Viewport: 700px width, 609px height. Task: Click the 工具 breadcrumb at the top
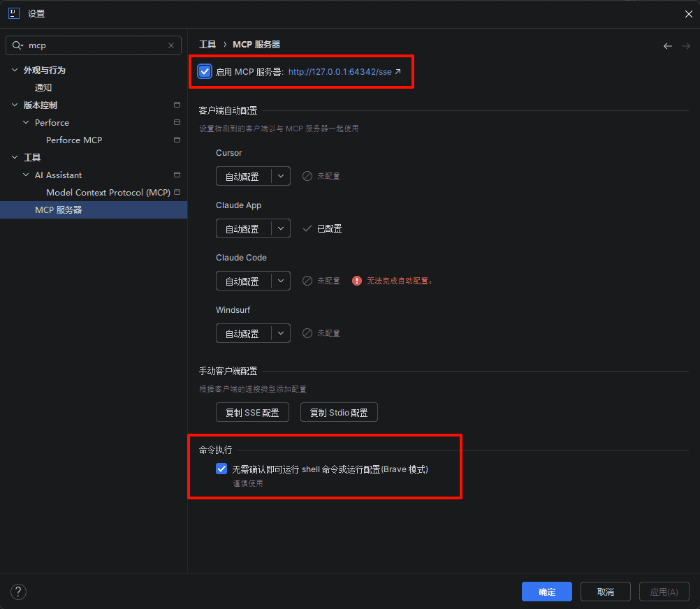tap(207, 44)
